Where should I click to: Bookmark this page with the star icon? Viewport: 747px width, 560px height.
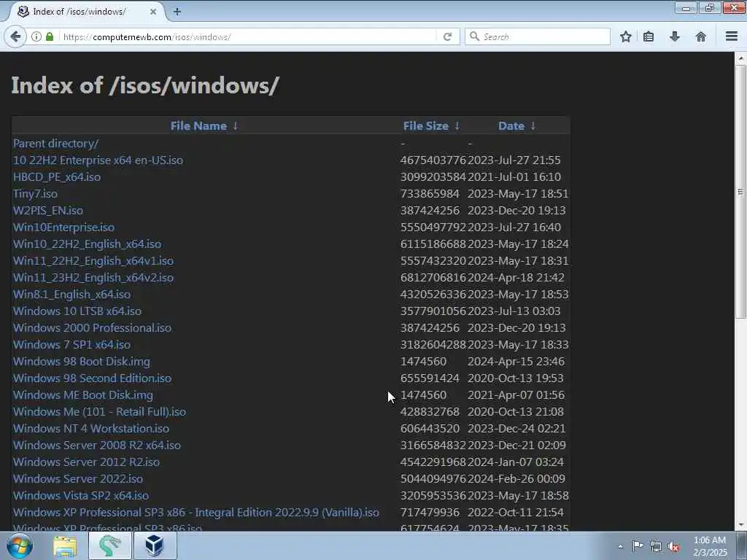coord(625,36)
